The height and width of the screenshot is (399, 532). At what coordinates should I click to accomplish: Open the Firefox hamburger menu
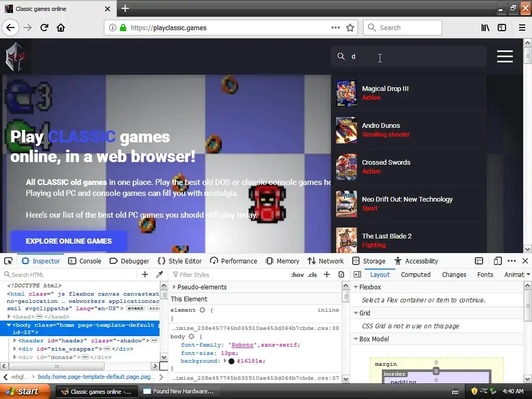[522, 28]
